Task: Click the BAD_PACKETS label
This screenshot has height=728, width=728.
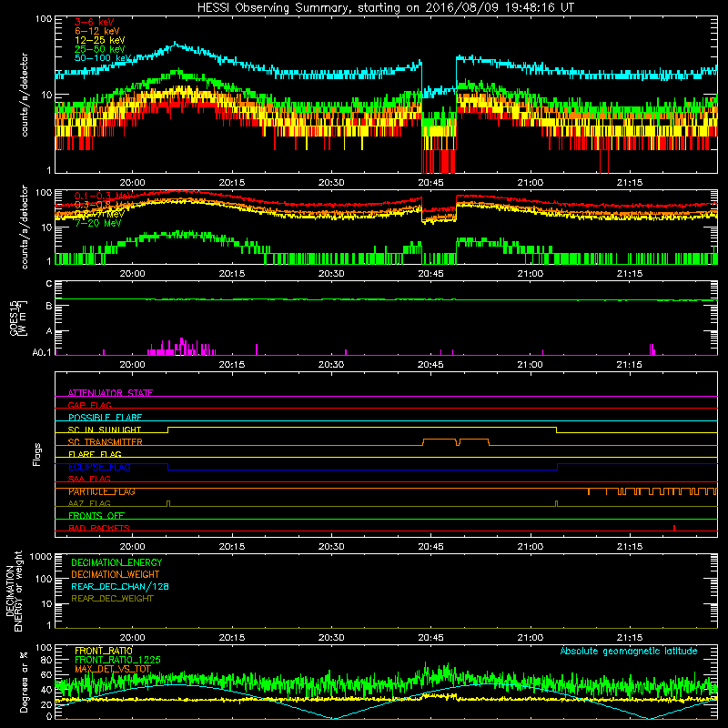Action: coord(99,528)
